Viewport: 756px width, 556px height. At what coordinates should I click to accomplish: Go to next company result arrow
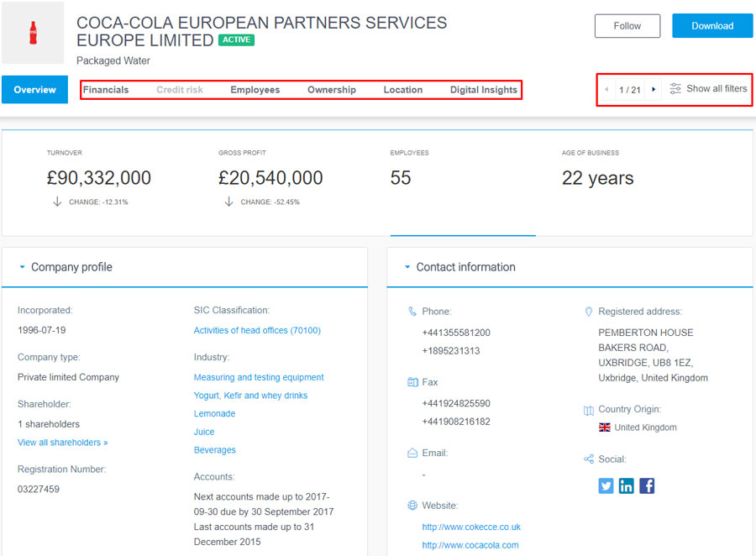point(654,89)
